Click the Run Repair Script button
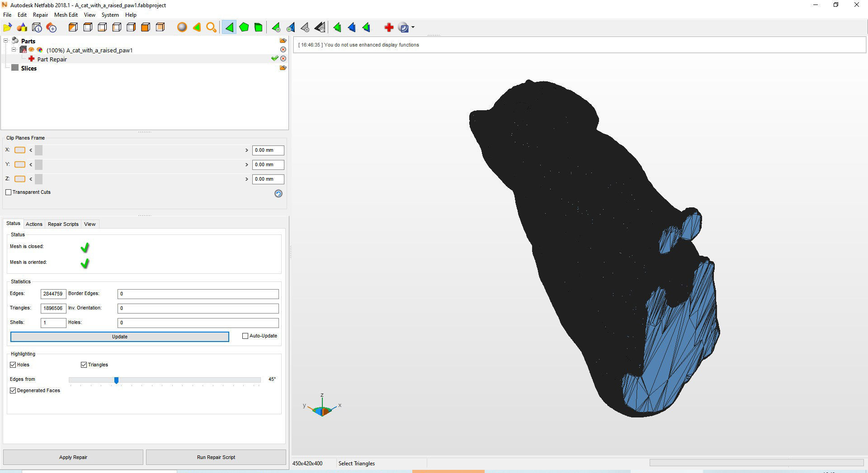868x473 pixels. (216, 457)
